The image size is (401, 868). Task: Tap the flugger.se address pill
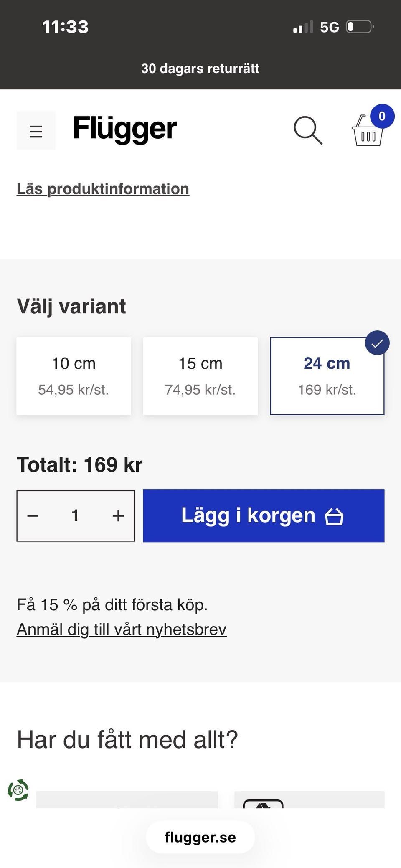pos(200,837)
